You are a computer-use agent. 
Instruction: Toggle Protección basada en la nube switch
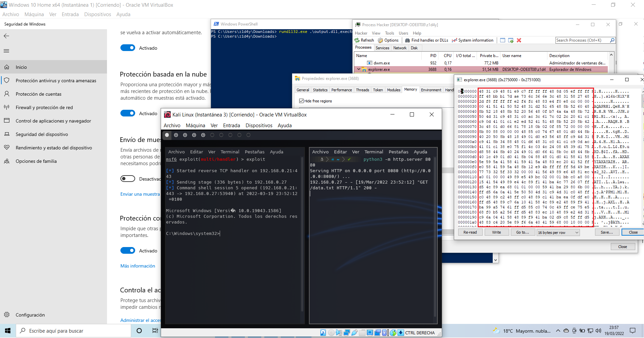[x=128, y=113]
